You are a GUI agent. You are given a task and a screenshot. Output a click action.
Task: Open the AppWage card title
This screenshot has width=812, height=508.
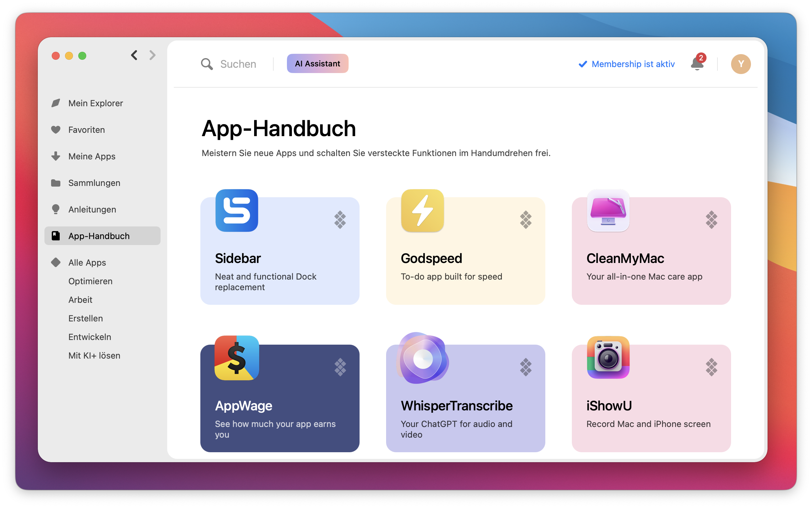point(243,406)
